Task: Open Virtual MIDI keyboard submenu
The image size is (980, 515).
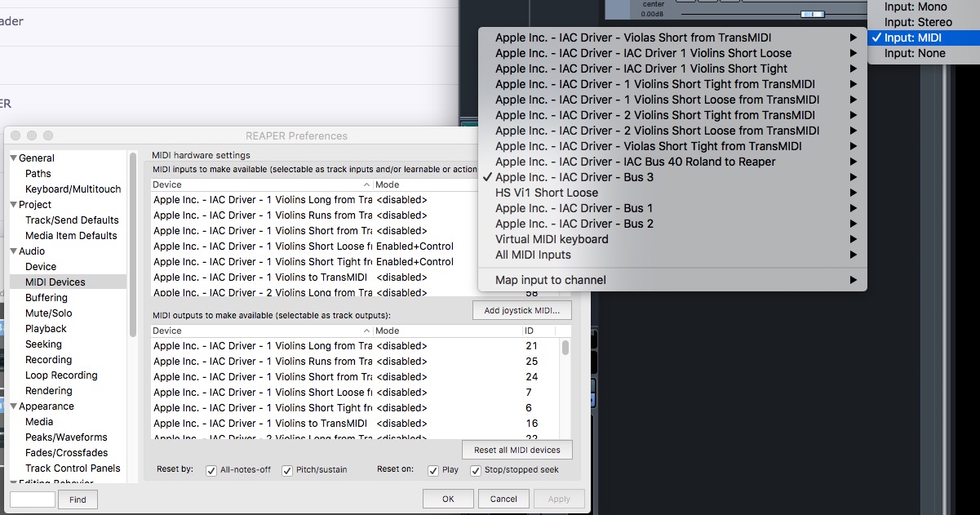Action: (672, 239)
